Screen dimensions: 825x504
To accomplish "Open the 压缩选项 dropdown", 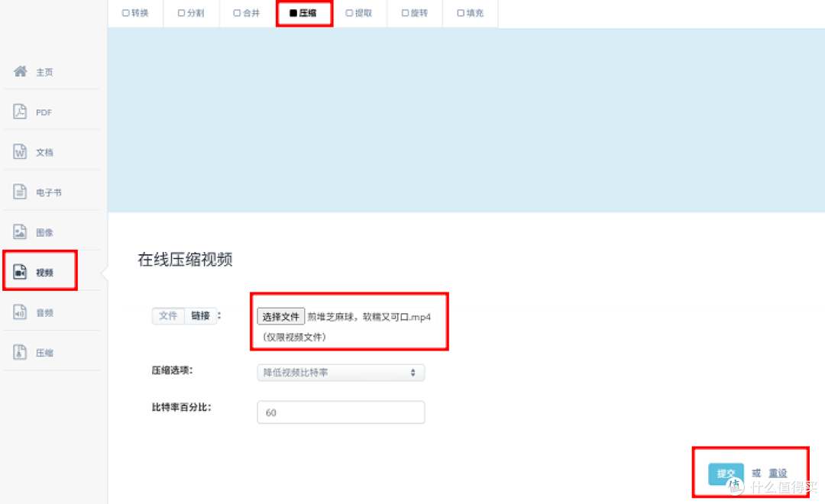I will coord(341,373).
